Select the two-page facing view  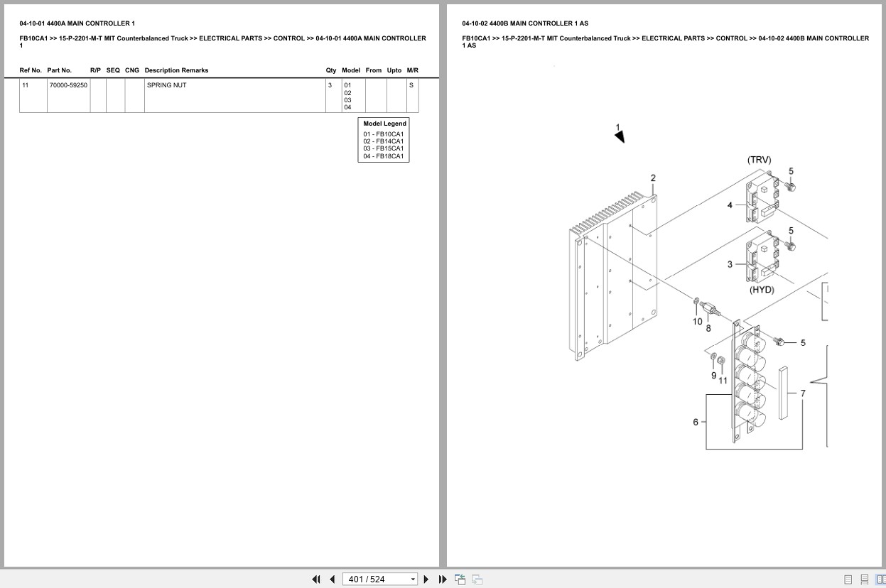pos(880,579)
